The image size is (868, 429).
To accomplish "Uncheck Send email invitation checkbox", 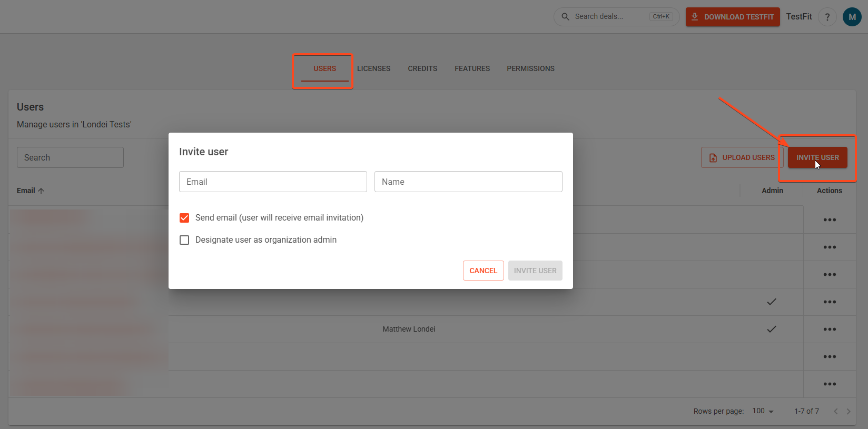I will (x=184, y=218).
